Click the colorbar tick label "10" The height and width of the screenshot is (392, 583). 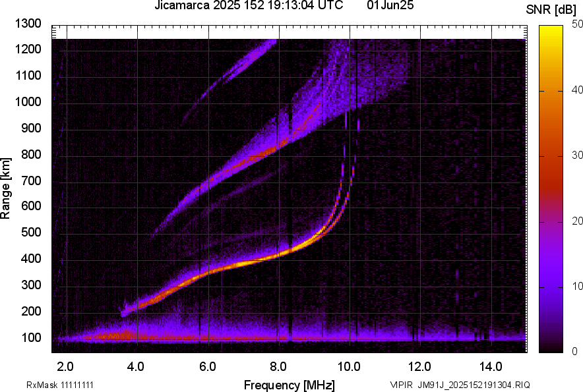pyautogui.click(x=578, y=286)
